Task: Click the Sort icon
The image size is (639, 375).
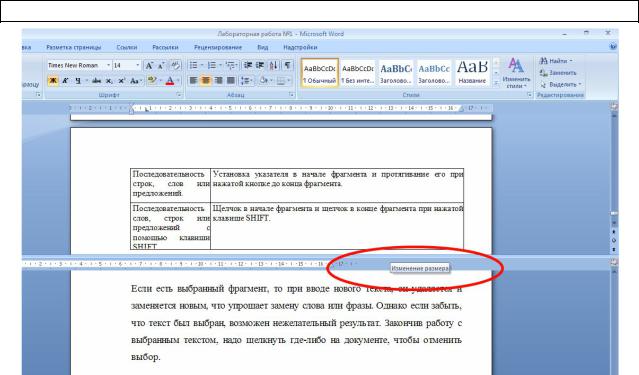Action: coord(274,65)
